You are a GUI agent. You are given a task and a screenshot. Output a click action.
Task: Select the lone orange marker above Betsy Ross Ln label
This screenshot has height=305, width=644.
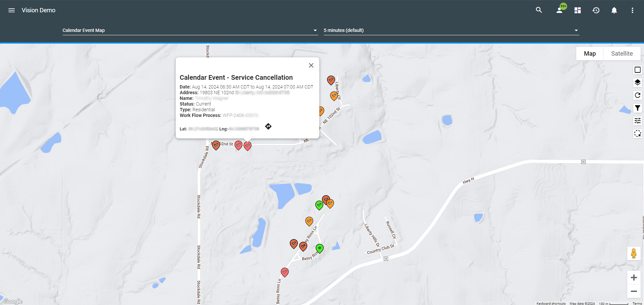309,221
